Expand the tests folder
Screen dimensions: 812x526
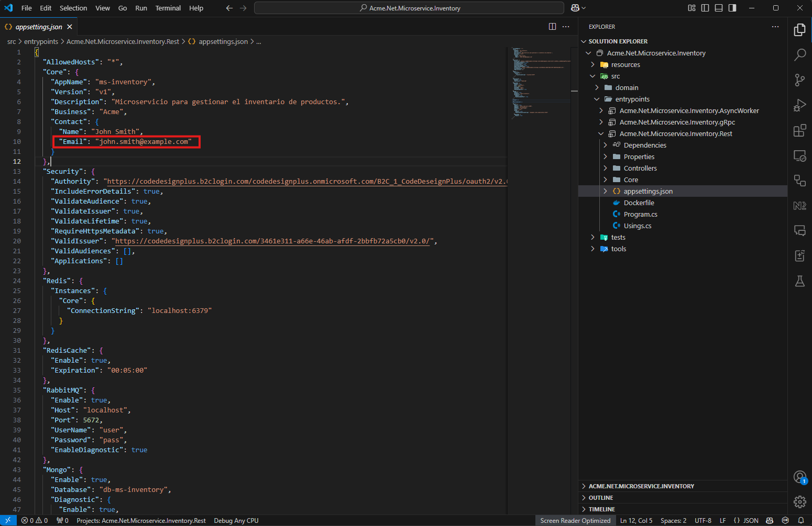(x=592, y=237)
